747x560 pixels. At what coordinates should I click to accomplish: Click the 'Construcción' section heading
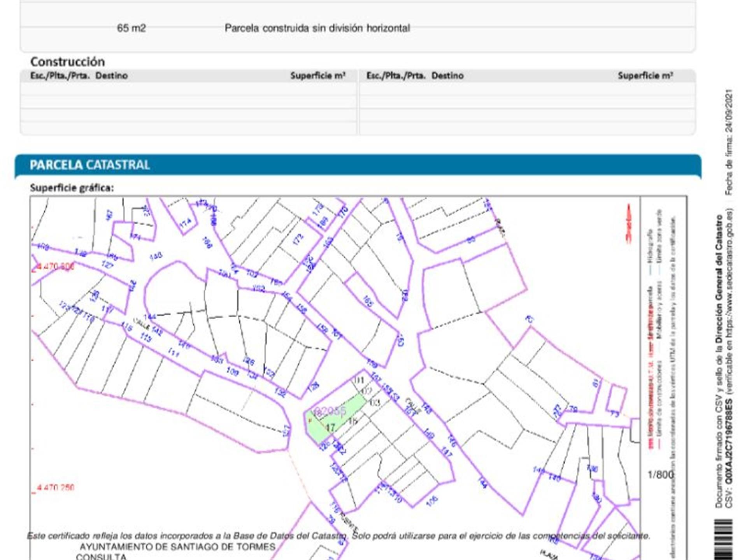click(68, 61)
